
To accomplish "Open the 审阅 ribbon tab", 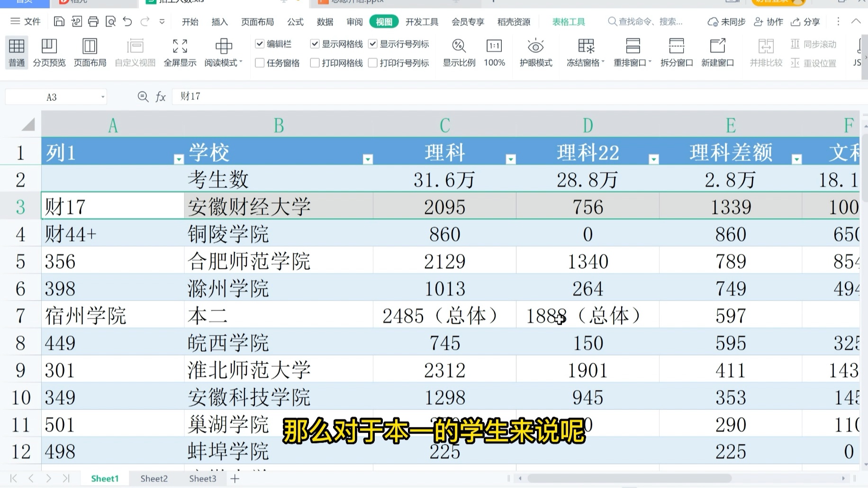I will click(354, 22).
